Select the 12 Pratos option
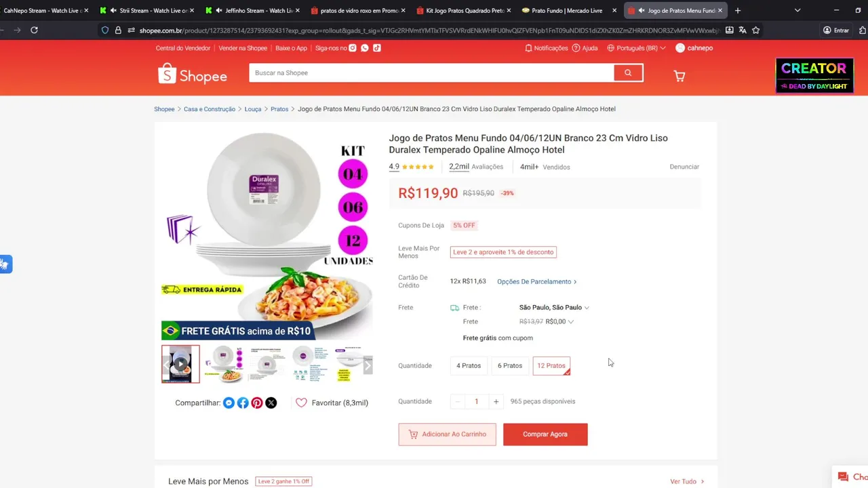The height and width of the screenshot is (488, 868). [551, 365]
